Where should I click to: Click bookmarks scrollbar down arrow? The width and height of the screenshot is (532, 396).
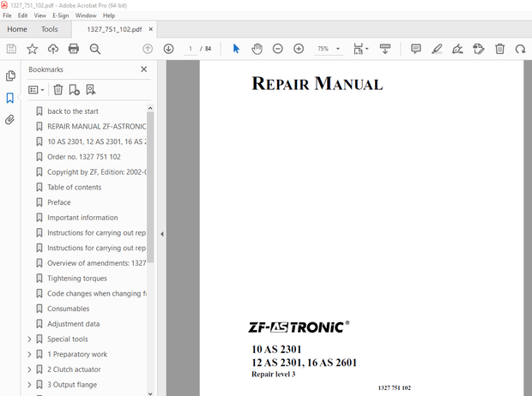tap(150, 393)
